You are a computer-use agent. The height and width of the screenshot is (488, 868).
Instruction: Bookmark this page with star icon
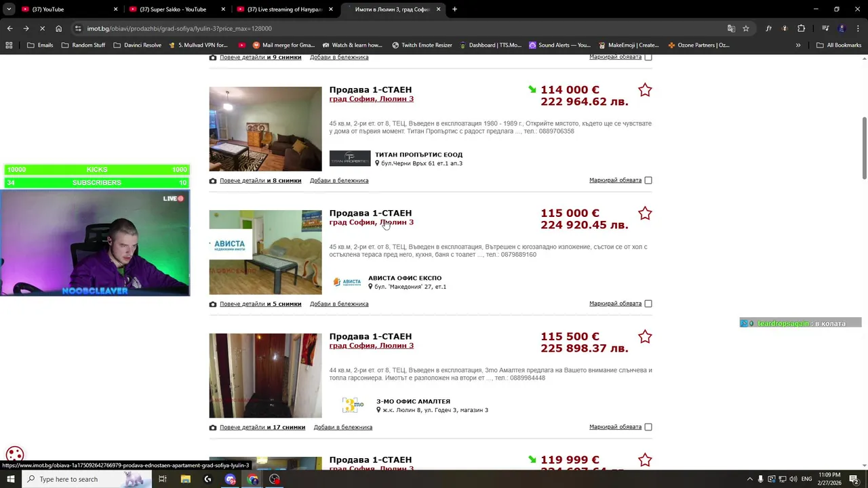pyautogui.click(x=746, y=28)
